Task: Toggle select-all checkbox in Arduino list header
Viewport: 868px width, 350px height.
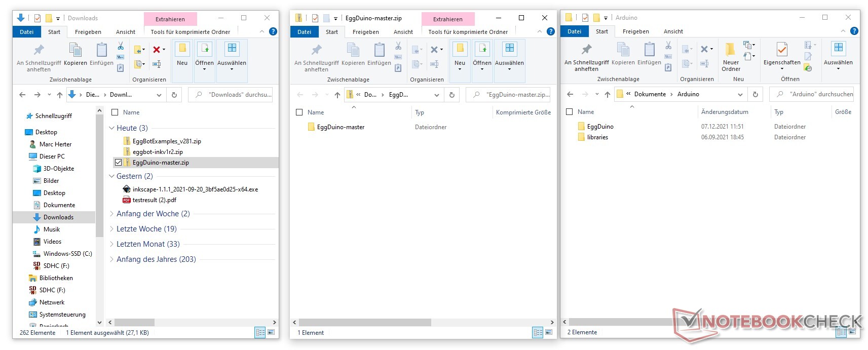Action: 569,112
